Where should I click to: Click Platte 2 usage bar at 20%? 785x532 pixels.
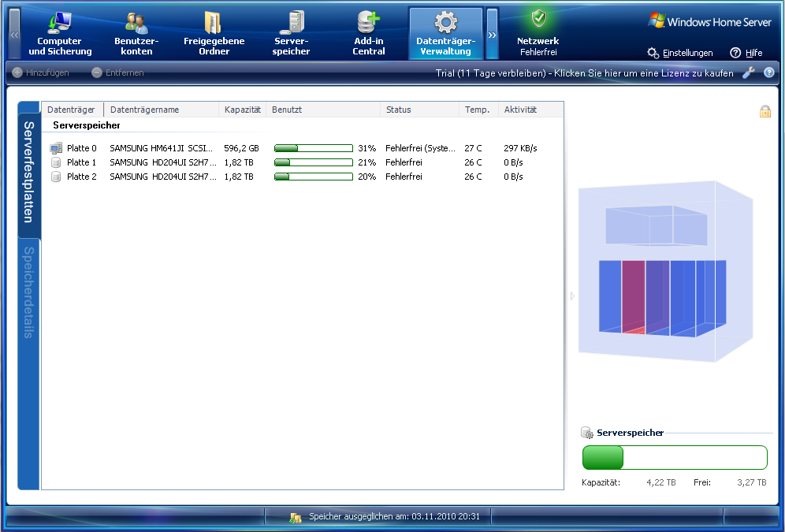pos(314,177)
